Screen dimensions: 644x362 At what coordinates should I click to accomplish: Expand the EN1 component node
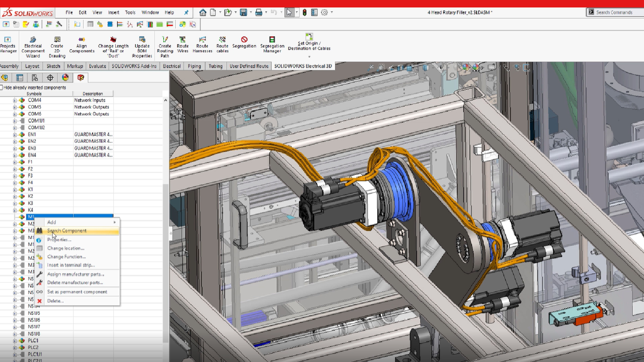click(x=15, y=135)
